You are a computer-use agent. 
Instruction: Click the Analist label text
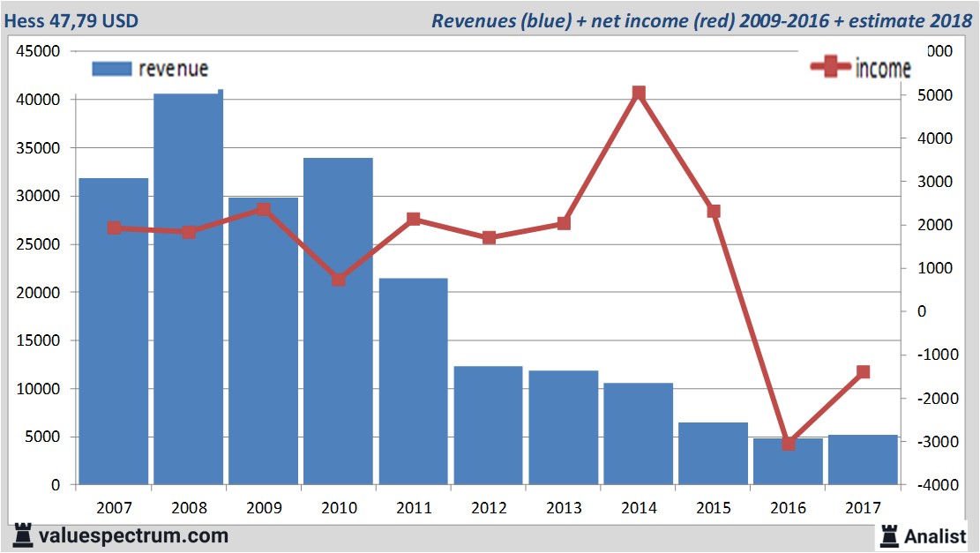click(935, 535)
